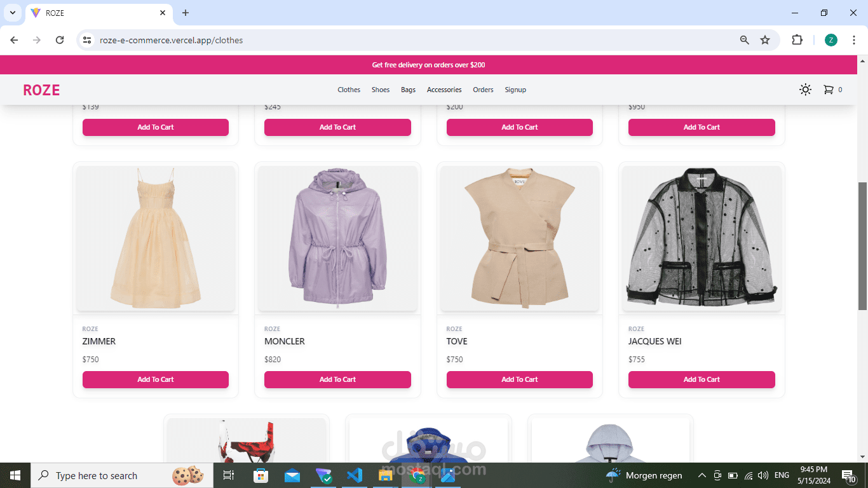Image resolution: width=868 pixels, height=488 pixels.
Task: Open Visual Studio Code from the taskbar
Action: (355, 475)
